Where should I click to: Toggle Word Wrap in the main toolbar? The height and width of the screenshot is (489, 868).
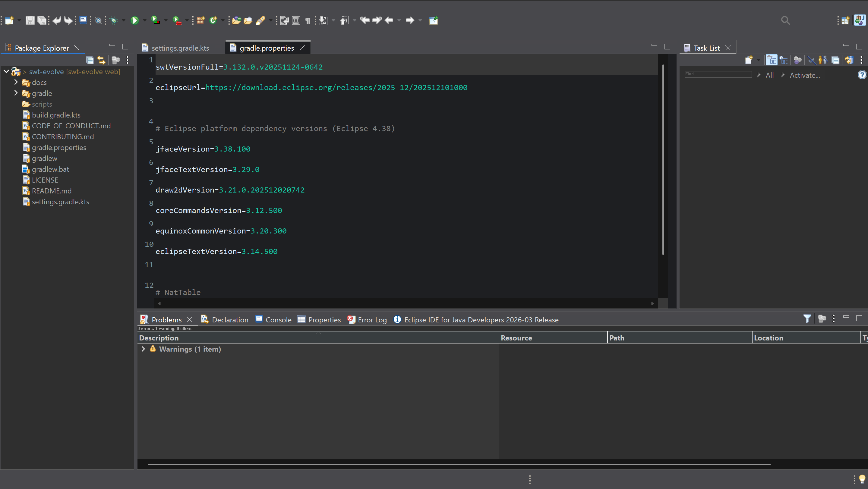(x=284, y=20)
